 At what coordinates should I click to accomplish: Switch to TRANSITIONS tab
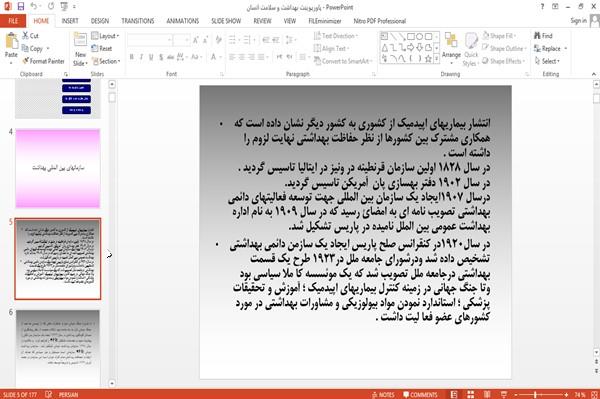(x=138, y=21)
